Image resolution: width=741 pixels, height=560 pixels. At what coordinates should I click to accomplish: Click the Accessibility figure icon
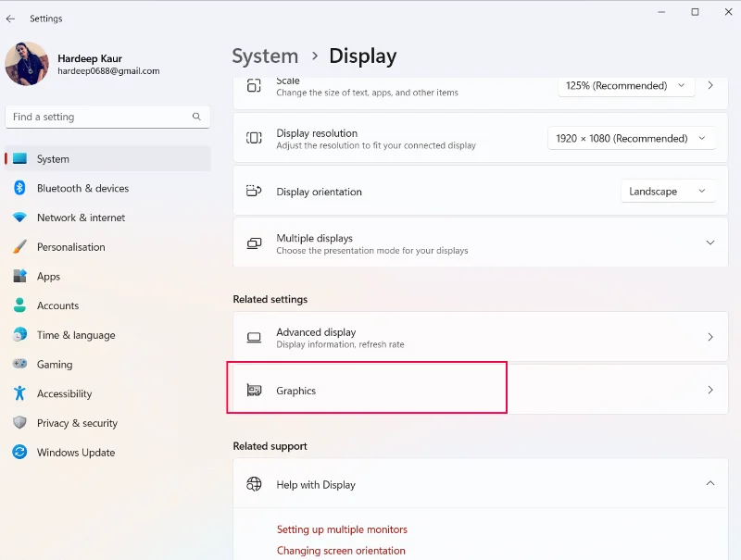tap(19, 392)
